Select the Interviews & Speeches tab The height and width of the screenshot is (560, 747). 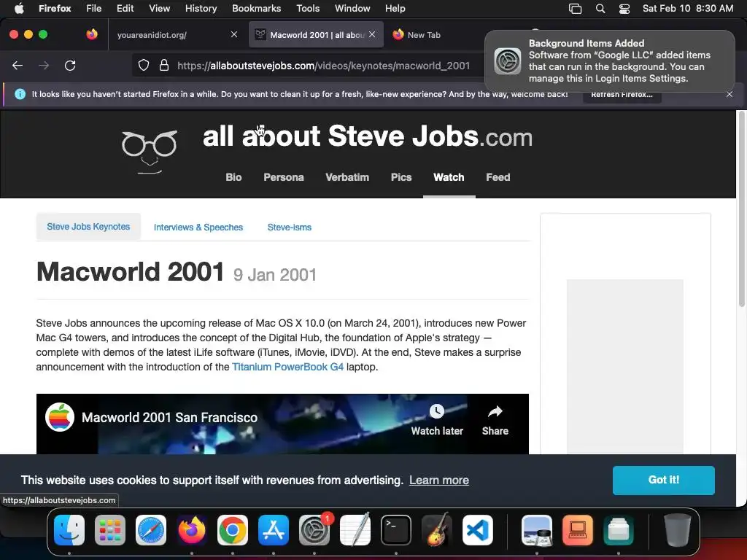[x=198, y=227]
